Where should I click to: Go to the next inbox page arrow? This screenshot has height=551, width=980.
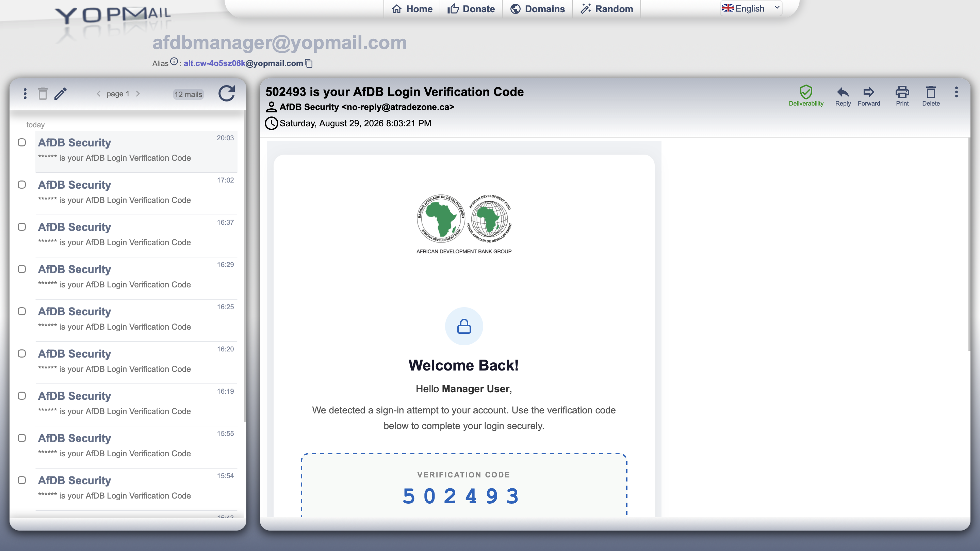pyautogui.click(x=138, y=94)
